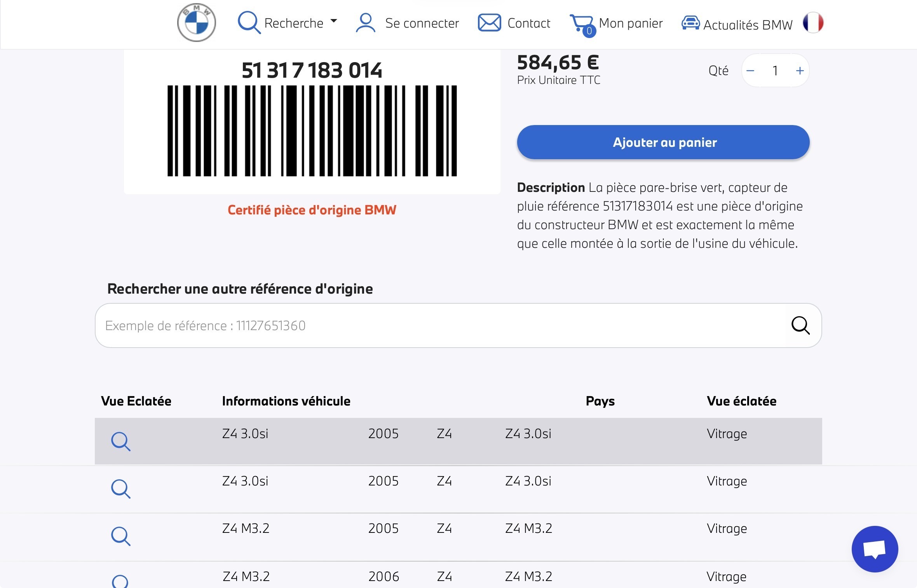Open the Recherche dropdown arrow
Image resolution: width=917 pixels, height=588 pixels.
(x=333, y=21)
